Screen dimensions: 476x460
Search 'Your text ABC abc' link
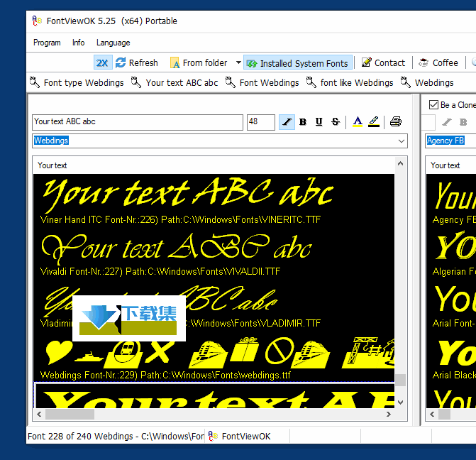coord(182,82)
